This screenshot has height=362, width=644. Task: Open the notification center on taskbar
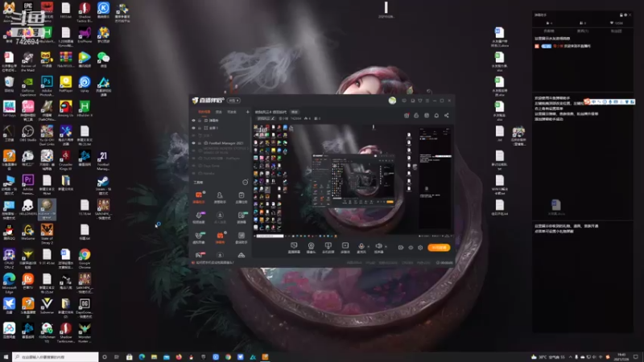tap(636, 357)
